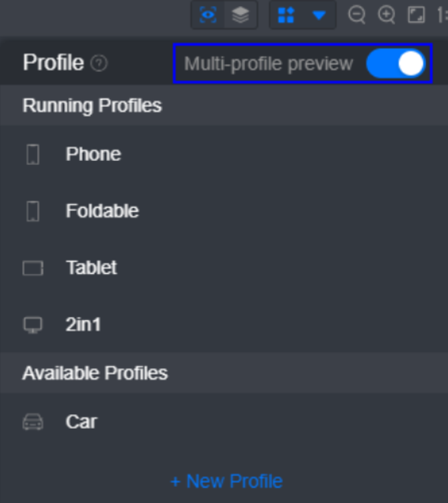Click the 2in1 monitor icon
The image size is (448, 503).
(33, 325)
